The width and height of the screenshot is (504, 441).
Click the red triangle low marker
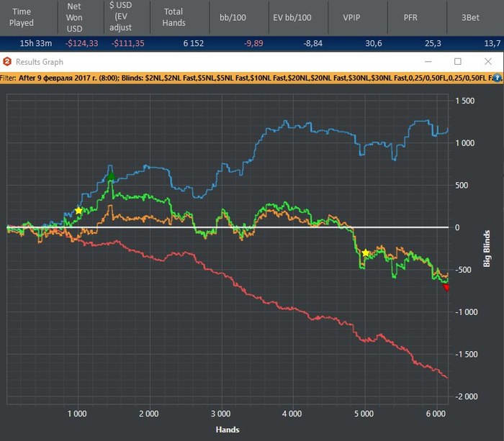pyautogui.click(x=446, y=288)
